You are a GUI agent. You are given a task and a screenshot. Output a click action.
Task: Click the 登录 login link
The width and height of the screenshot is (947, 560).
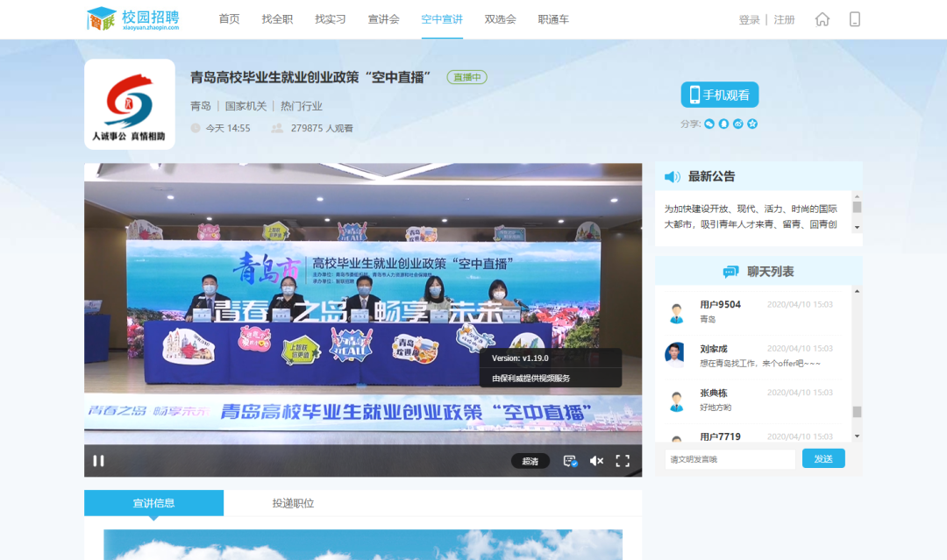pos(749,19)
